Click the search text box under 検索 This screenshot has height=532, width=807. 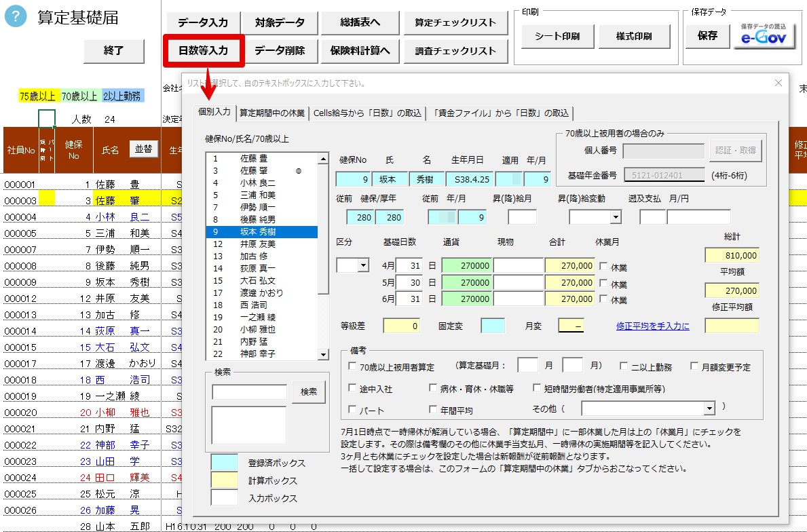click(250, 392)
